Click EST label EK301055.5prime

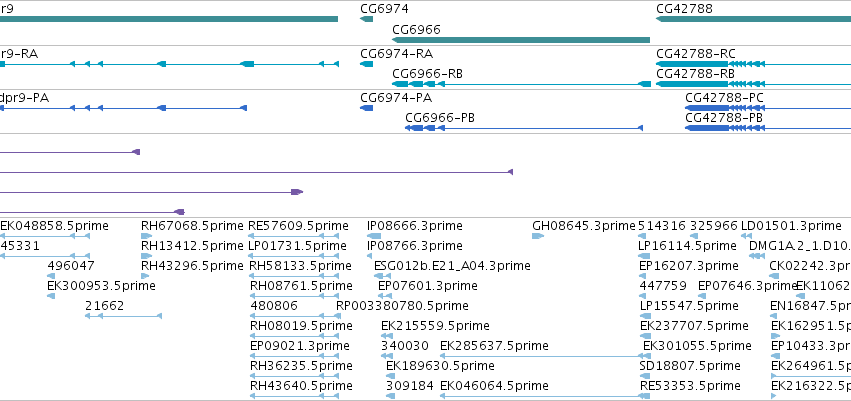[x=697, y=346]
